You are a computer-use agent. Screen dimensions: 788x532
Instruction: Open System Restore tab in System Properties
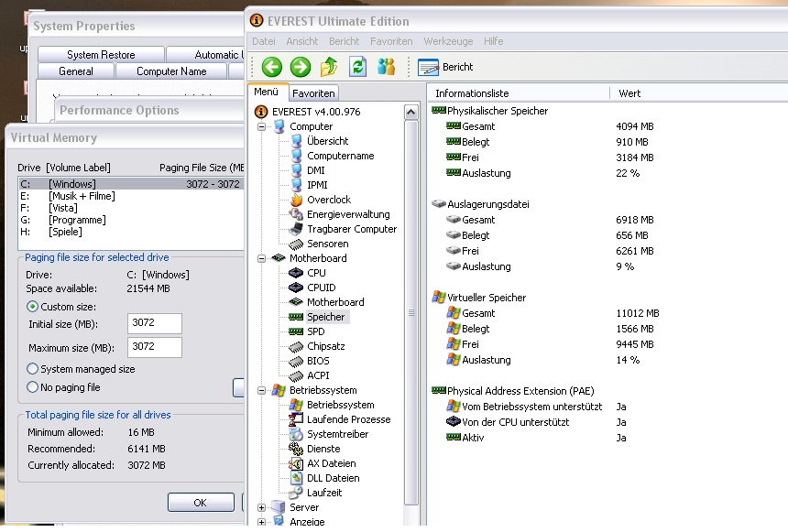point(101,54)
